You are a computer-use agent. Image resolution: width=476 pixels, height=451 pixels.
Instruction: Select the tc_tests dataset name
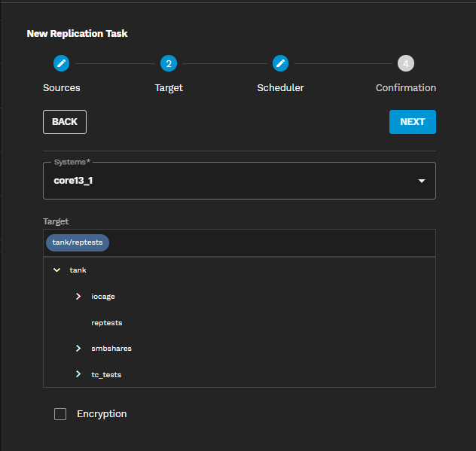tap(106, 375)
